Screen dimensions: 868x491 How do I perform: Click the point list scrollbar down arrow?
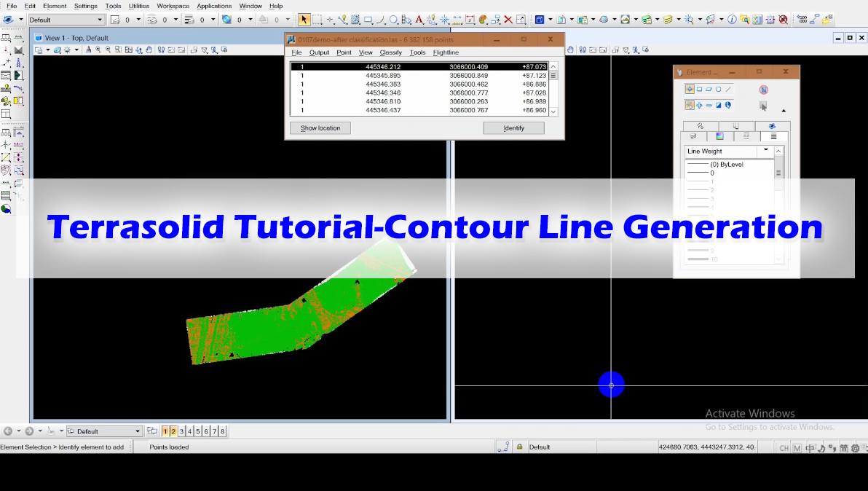click(x=553, y=111)
